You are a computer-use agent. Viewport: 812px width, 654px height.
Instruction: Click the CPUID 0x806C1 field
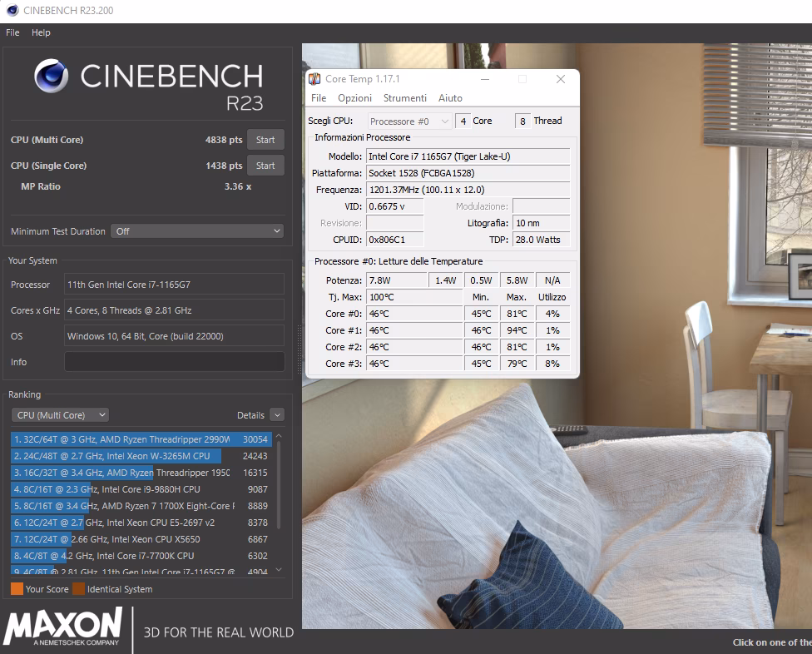click(395, 240)
